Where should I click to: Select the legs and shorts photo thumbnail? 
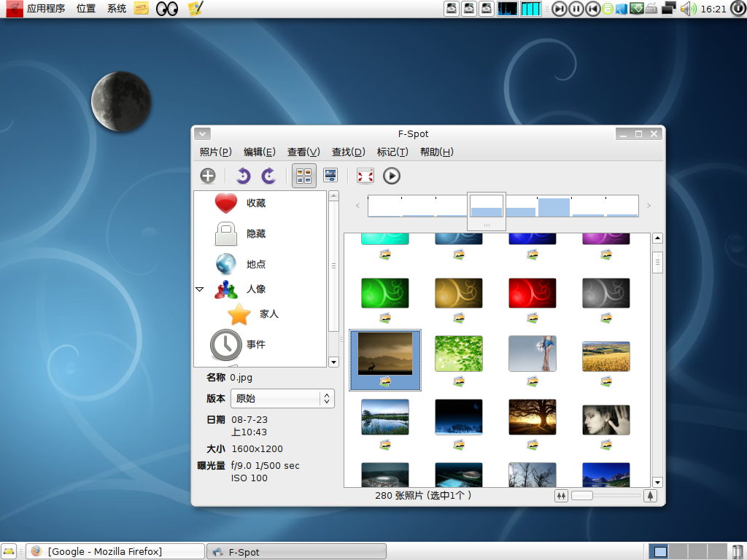533,354
